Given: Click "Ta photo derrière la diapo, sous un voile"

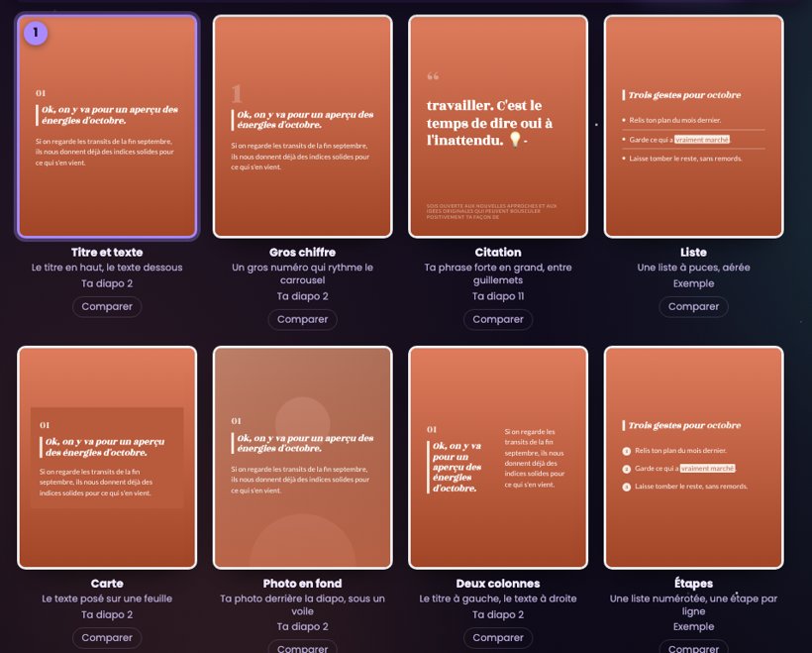Looking at the screenshot, I should [302, 604].
